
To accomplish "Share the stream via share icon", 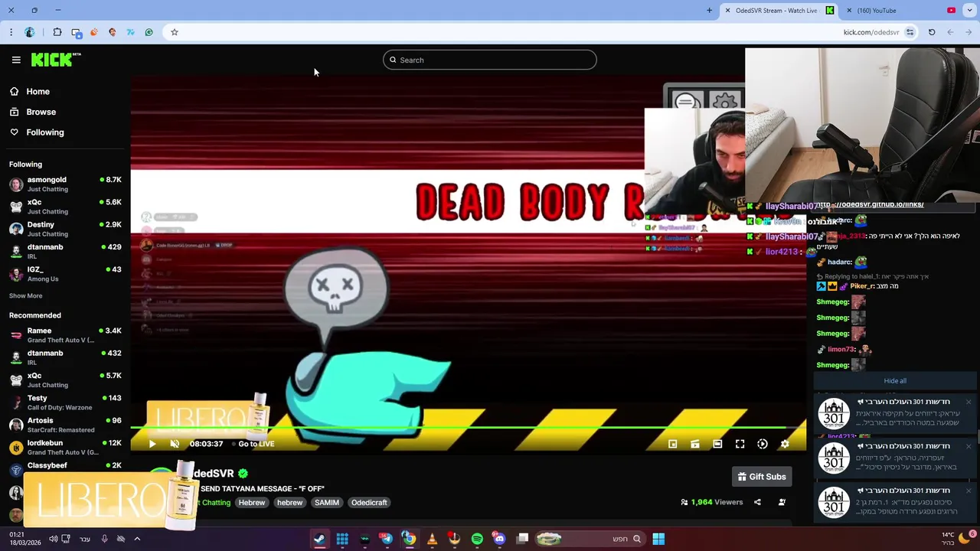I will [757, 502].
